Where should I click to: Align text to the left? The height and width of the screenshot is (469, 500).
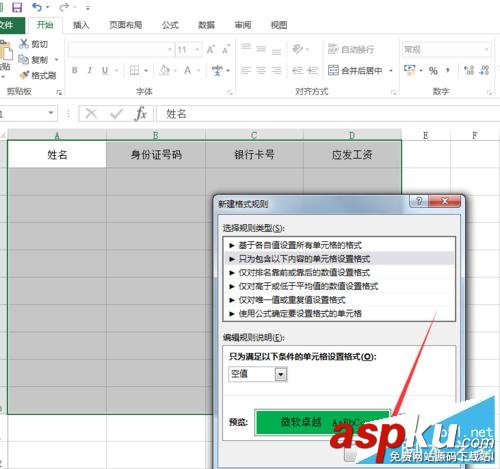[246, 70]
